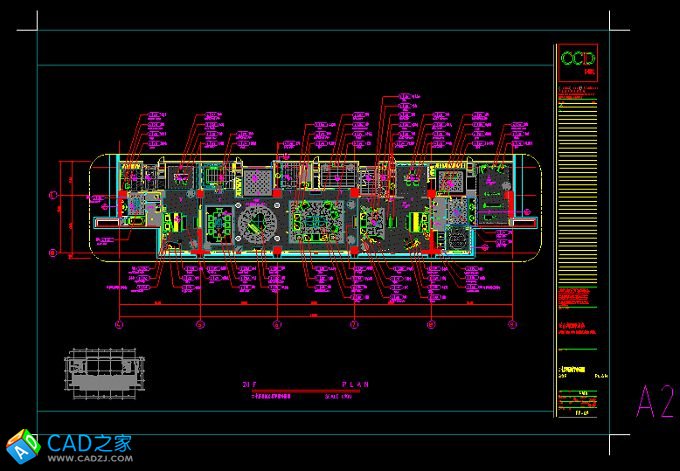The height and width of the screenshot is (471, 680).
Task: Click the lower grid axis bubble on left side
Action: pyautogui.click(x=54, y=253)
